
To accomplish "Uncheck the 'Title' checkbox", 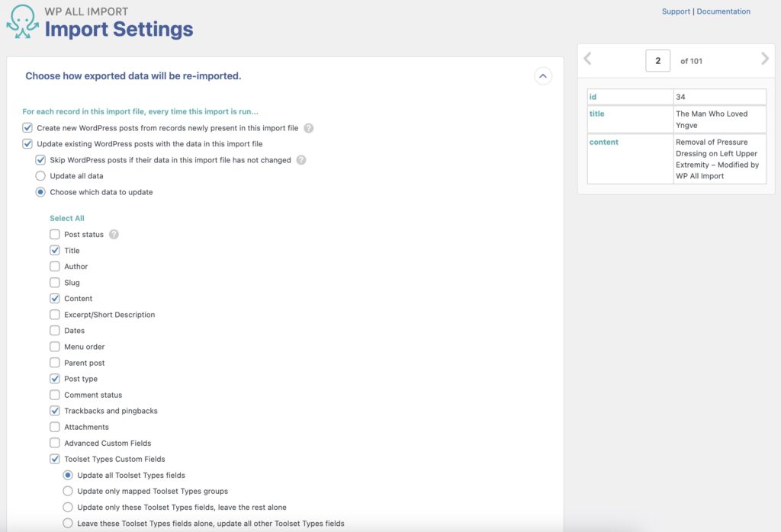I will (54, 250).
